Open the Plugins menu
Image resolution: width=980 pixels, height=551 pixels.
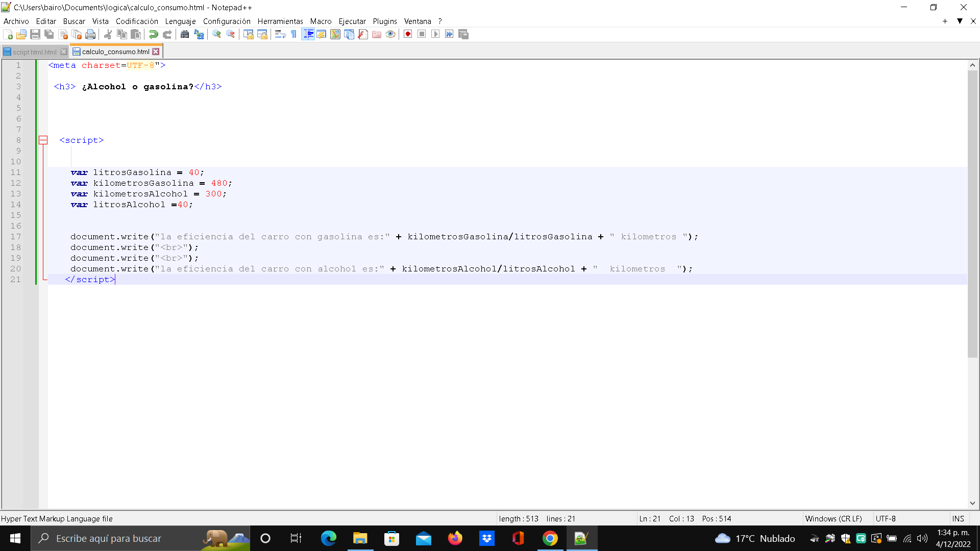(x=385, y=21)
